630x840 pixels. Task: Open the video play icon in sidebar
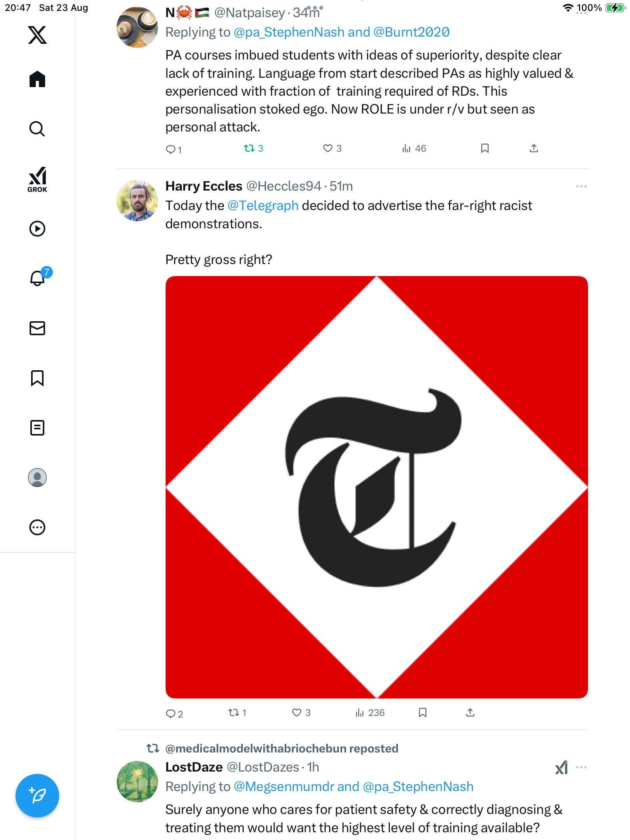click(x=37, y=229)
